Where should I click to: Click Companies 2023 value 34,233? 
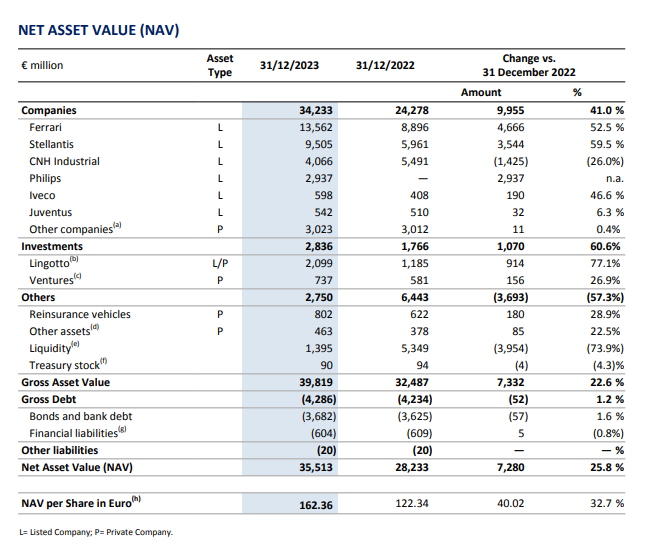(x=316, y=110)
